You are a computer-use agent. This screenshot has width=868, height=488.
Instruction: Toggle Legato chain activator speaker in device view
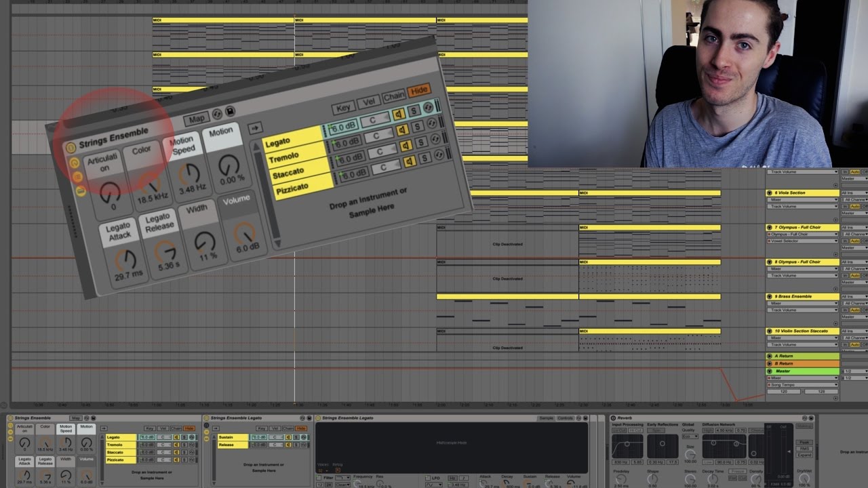point(176,437)
